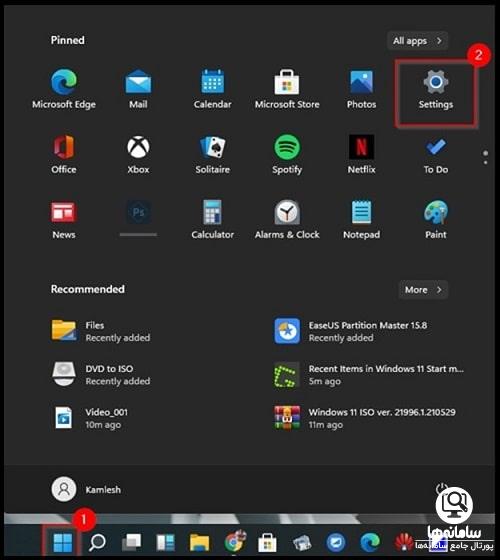
Task: Show More recommended items
Action: pyautogui.click(x=423, y=290)
